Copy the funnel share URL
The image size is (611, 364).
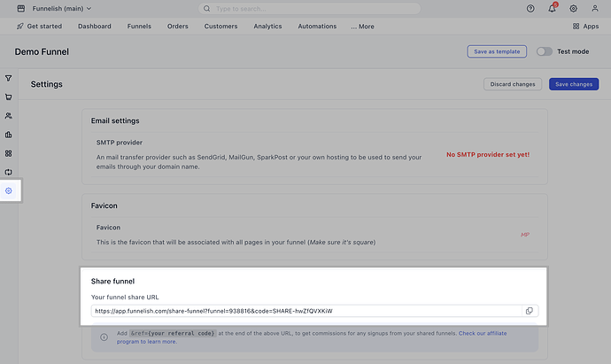click(529, 311)
